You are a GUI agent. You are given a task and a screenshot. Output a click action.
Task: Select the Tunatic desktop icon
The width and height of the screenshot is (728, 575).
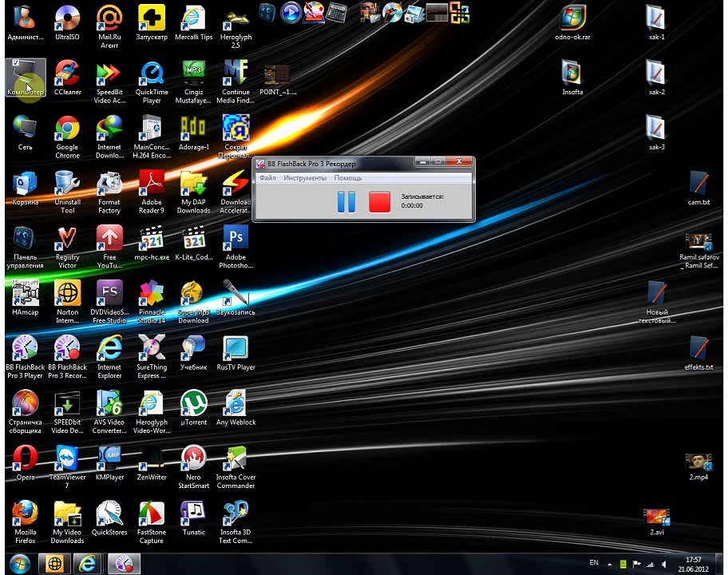point(194,517)
